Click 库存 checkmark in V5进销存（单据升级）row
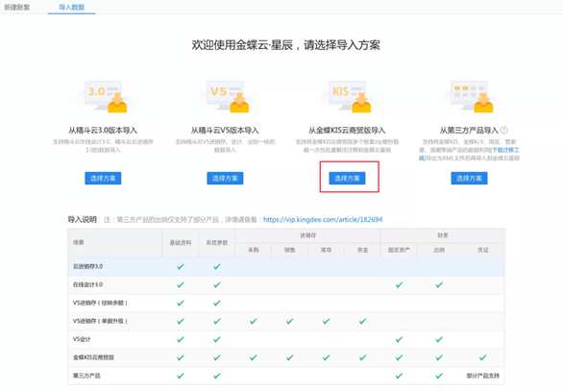 click(326, 321)
